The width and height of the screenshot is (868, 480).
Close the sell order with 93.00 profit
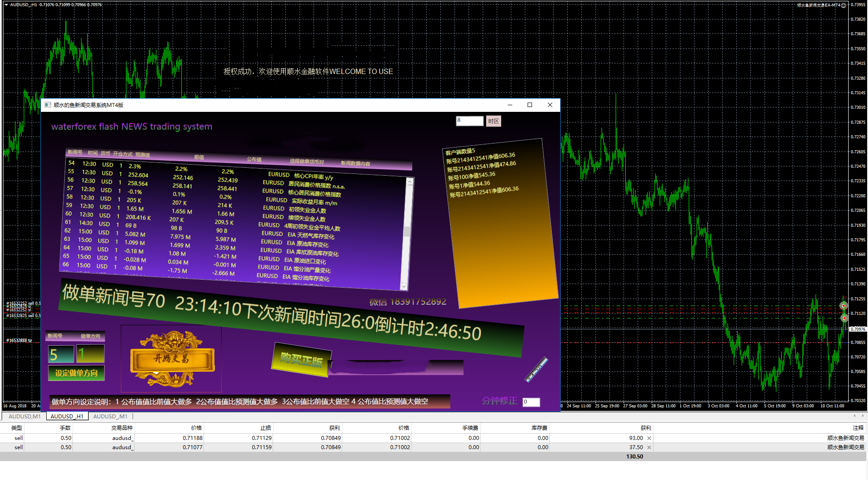coord(649,438)
